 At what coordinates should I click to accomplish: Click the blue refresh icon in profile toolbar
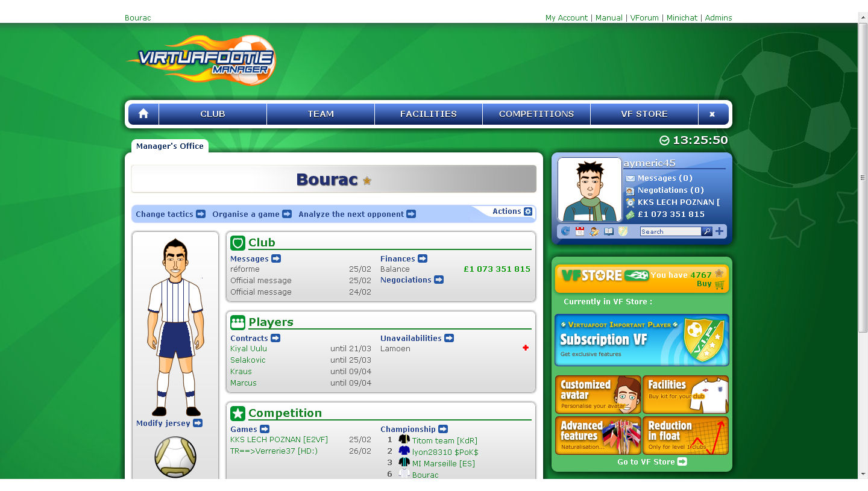(x=565, y=231)
